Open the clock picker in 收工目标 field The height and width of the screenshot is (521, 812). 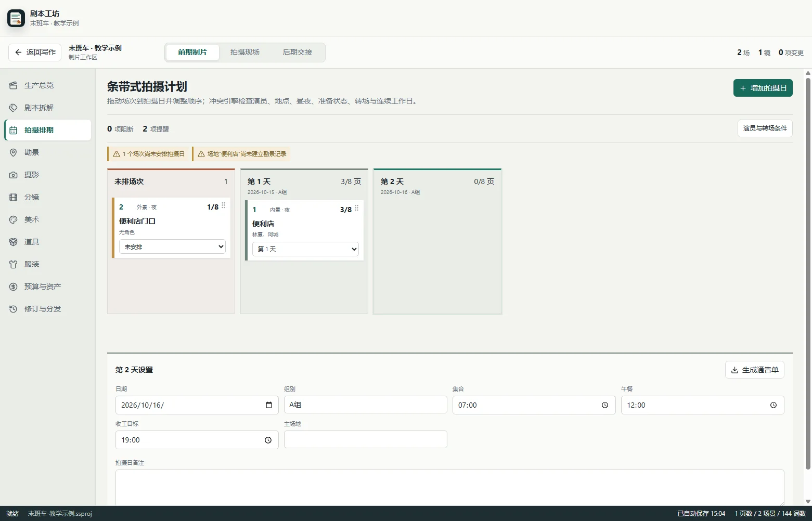click(x=268, y=440)
